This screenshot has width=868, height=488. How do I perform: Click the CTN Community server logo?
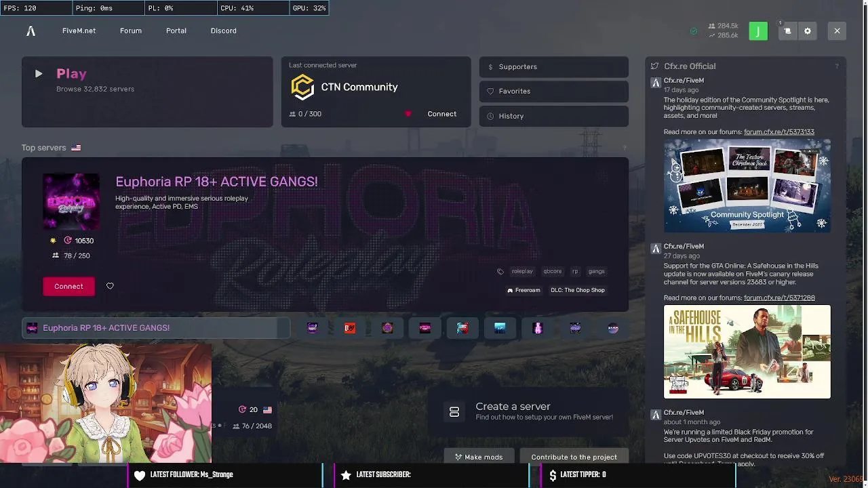click(302, 87)
